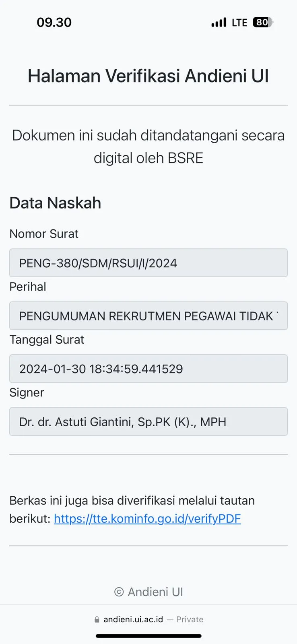The width and height of the screenshot is (297, 644).
Task: Tap the BSRE signature confirmation message
Action: click(x=148, y=146)
